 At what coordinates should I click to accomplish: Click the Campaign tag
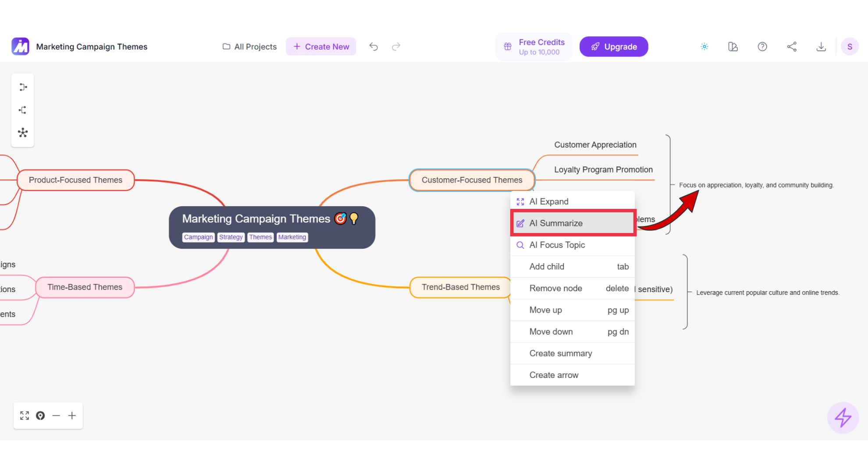point(198,237)
